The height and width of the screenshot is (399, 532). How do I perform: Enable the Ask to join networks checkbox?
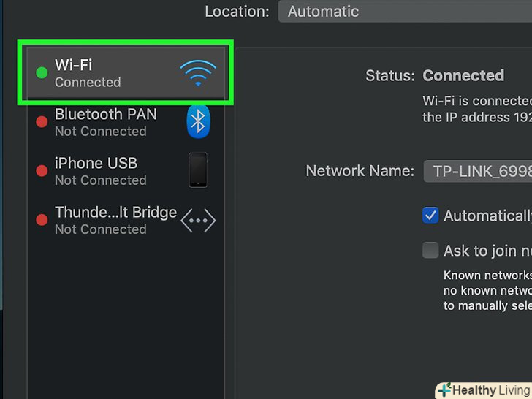pyautogui.click(x=430, y=250)
